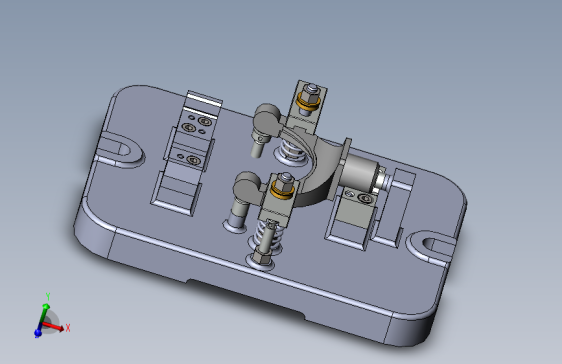The image size is (562, 364).
Task: Select the support post under the lower clamp arm
Action: pos(238,212)
